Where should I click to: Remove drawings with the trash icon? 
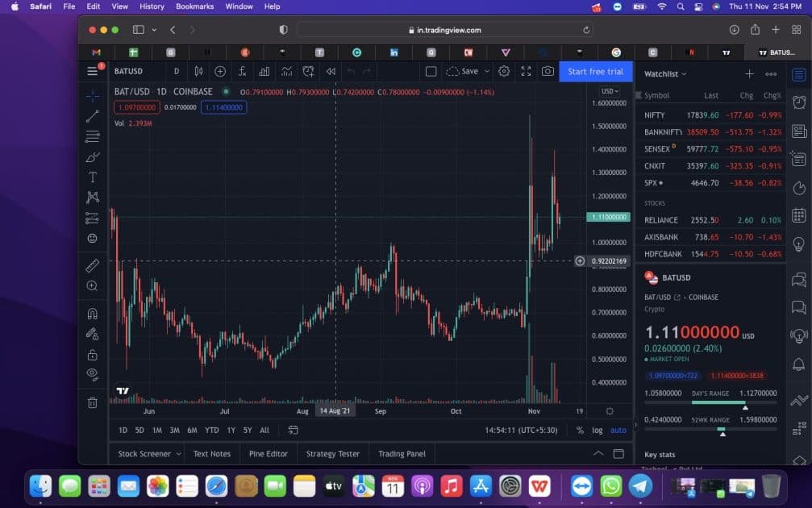pos(92,402)
